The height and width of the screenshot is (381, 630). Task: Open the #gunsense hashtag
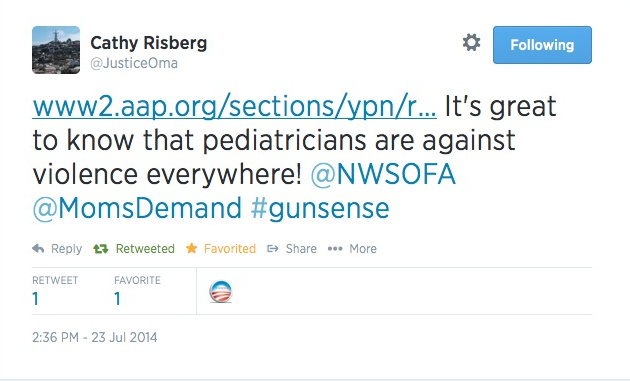(320, 209)
